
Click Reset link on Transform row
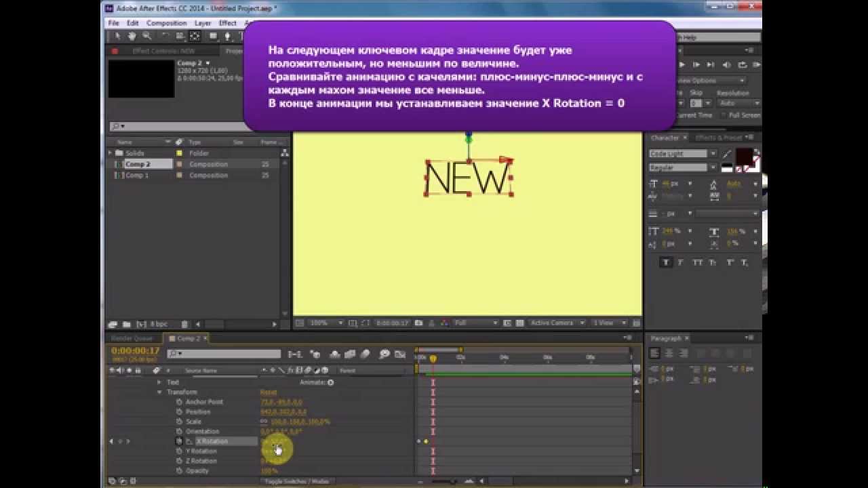tap(269, 392)
